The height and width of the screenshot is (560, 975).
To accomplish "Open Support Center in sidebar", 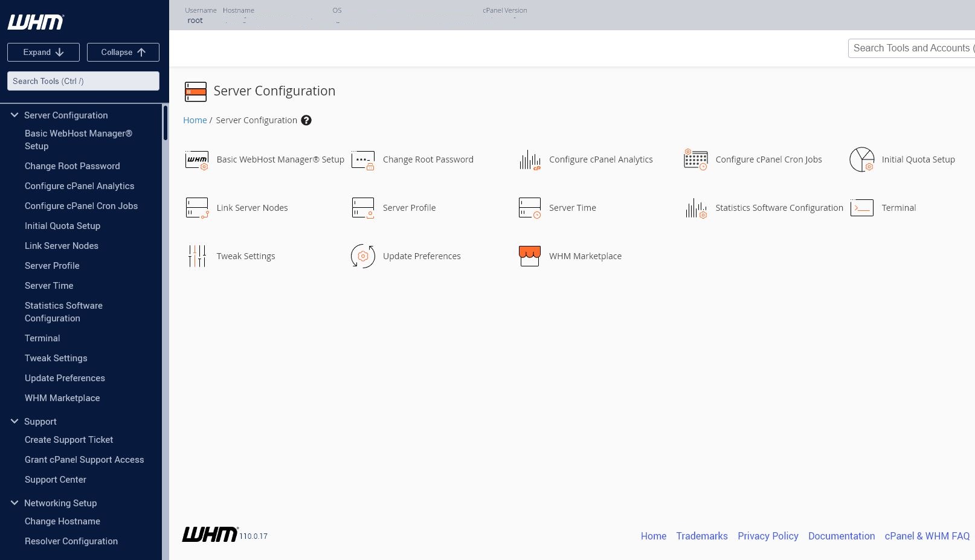I will point(56,480).
